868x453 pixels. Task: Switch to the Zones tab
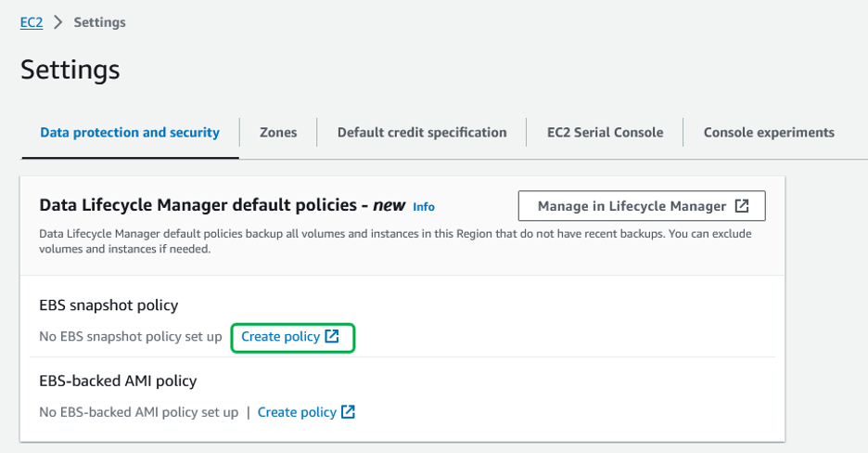point(278,133)
